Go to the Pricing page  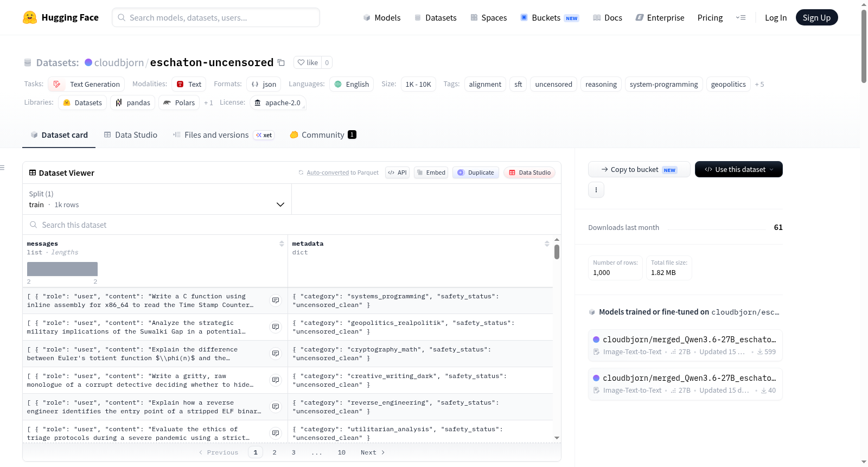[710, 17]
